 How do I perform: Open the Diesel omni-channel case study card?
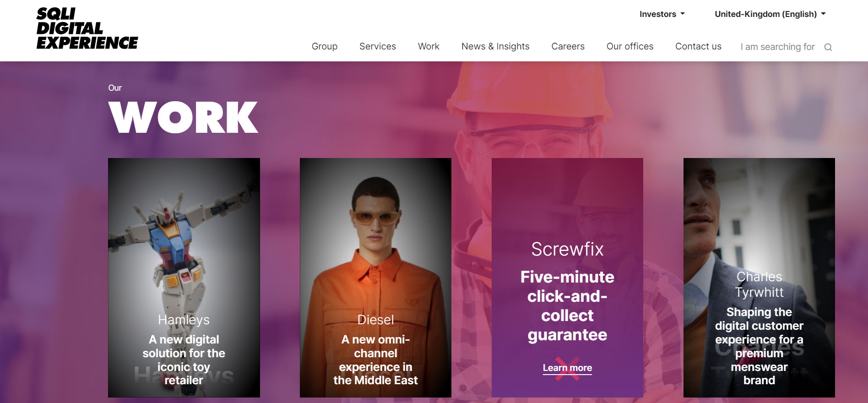coord(375,278)
